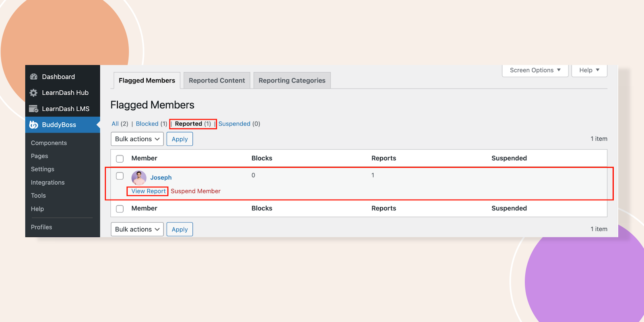This screenshot has height=322, width=644.
Task: Click the bottom Apply button
Action: [x=180, y=229]
